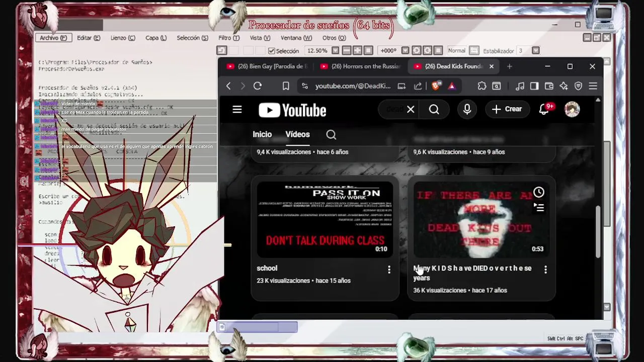The width and height of the screenshot is (644, 362).
Task: Switch to Horrors on the Russian tab
Action: pos(360,66)
